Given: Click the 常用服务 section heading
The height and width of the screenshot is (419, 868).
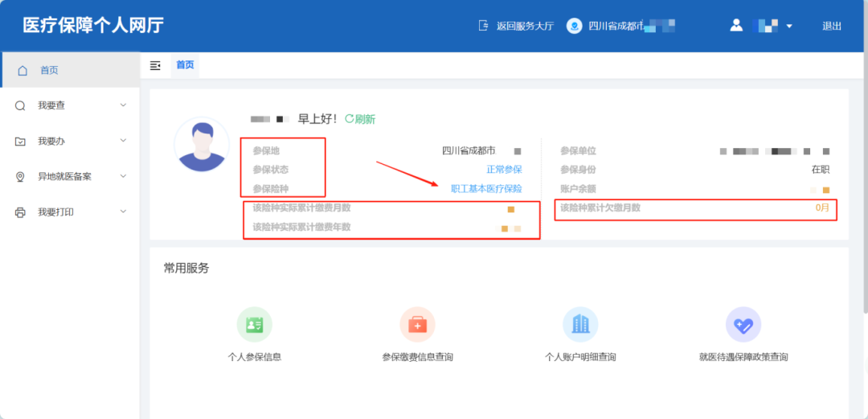Looking at the screenshot, I should click(186, 269).
